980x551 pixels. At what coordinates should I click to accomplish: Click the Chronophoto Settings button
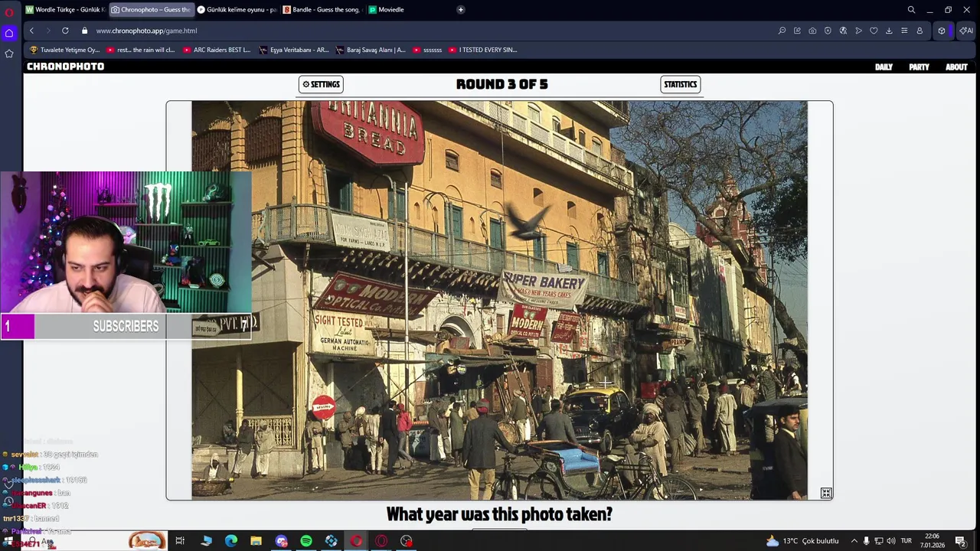(321, 84)
